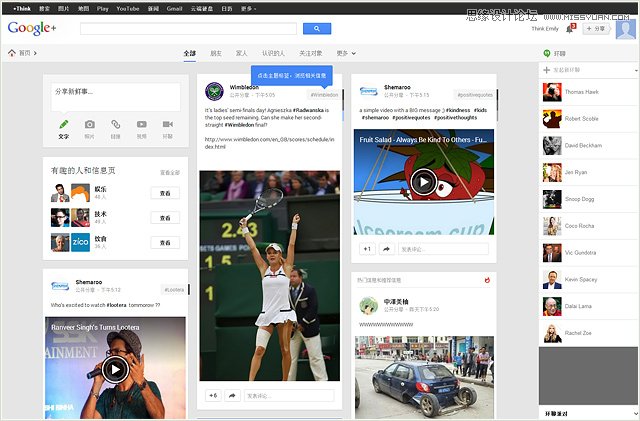This screenshot has height=421, width=640.
Task: Select the Family stream tab
Action: [242, 53]
